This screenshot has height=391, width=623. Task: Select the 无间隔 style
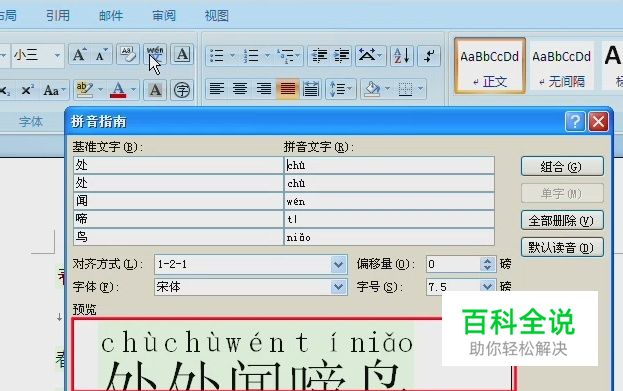point(561,66)
